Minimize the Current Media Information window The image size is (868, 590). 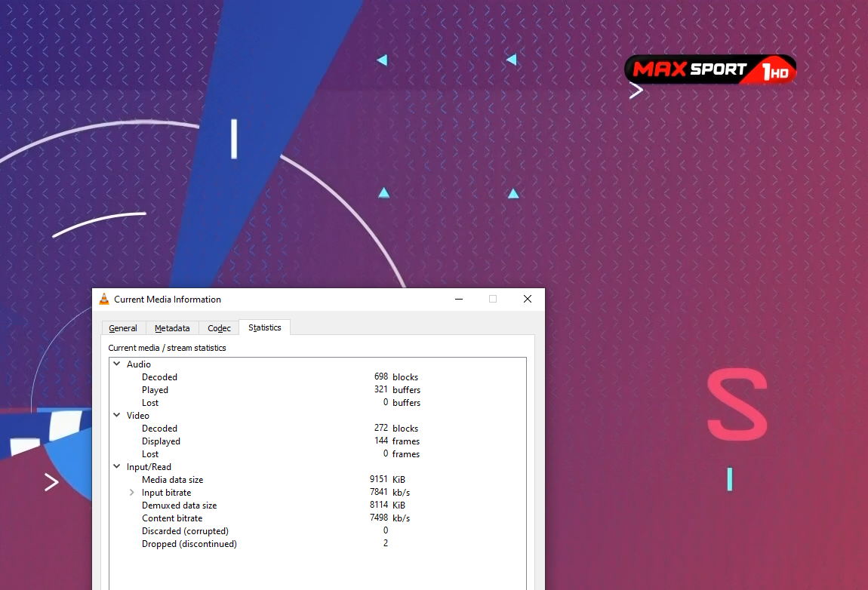tap(459, 300)
